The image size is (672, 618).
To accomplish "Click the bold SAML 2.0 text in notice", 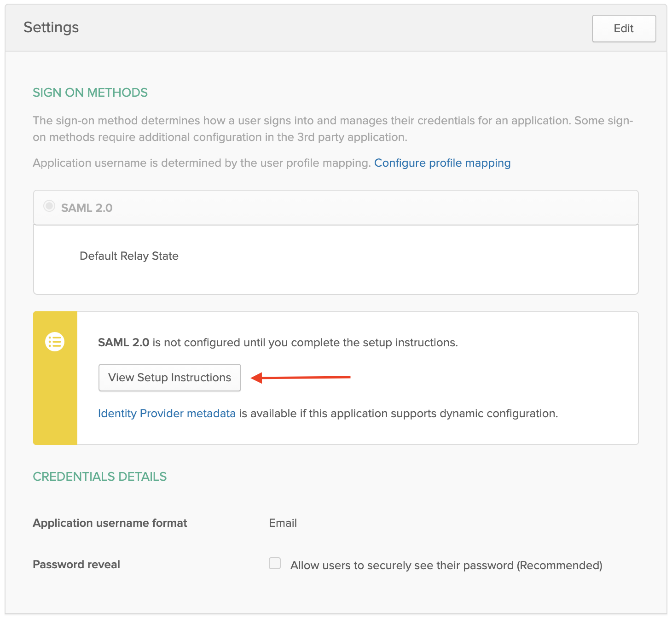I will (x=123, y=343).
